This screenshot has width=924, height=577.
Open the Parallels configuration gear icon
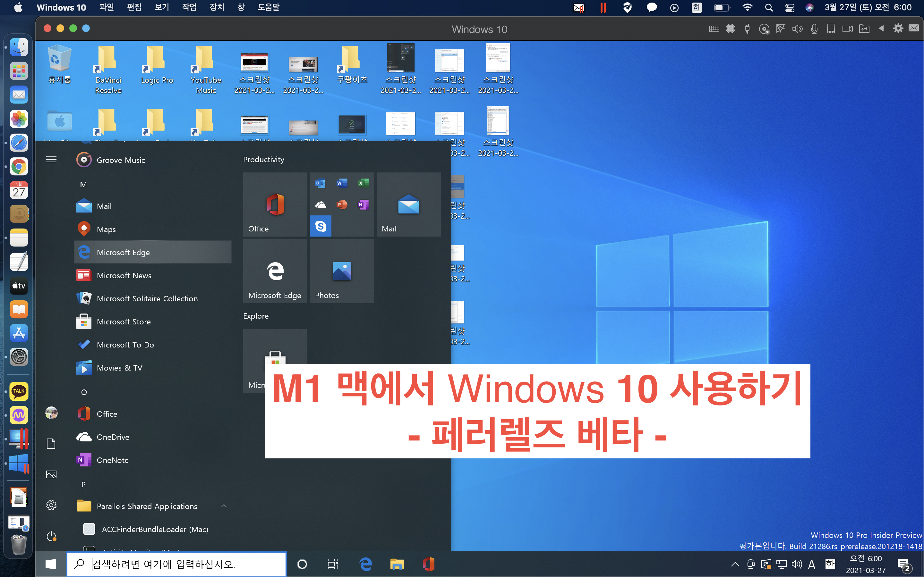click(x=898, y=29)
